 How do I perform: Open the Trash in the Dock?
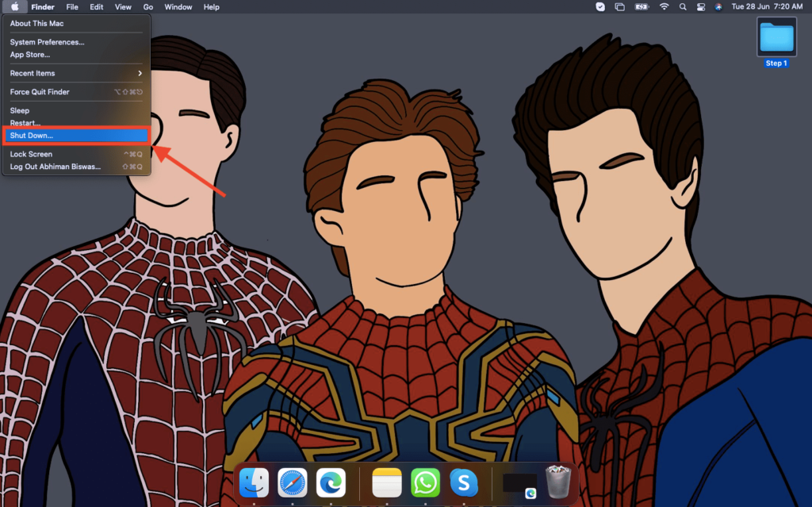pyautogui.click(x=558, y=482)
